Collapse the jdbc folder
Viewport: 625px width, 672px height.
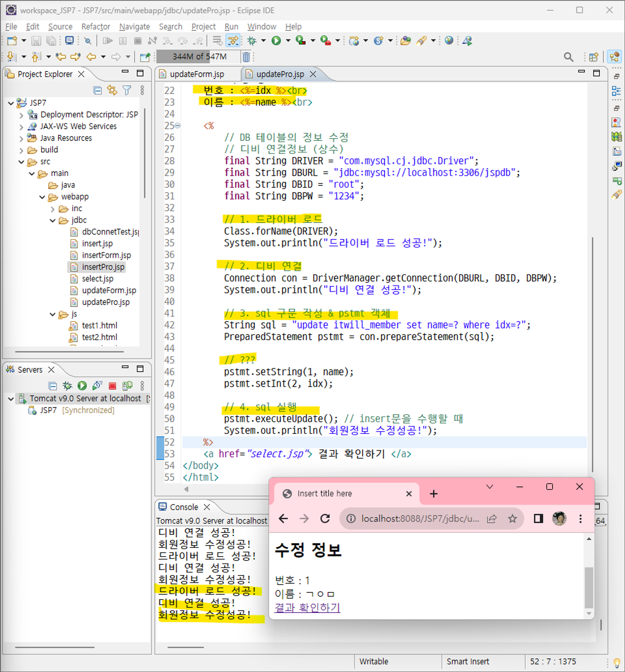[x=52, y=220]
